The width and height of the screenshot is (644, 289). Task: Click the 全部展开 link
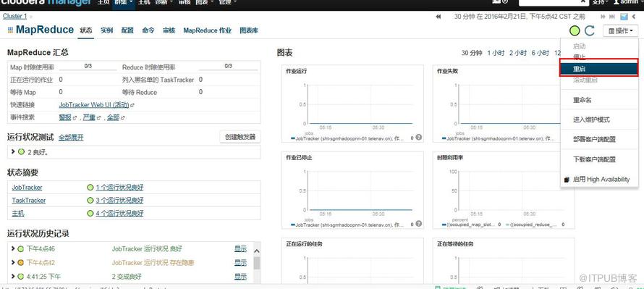point(71,138)
